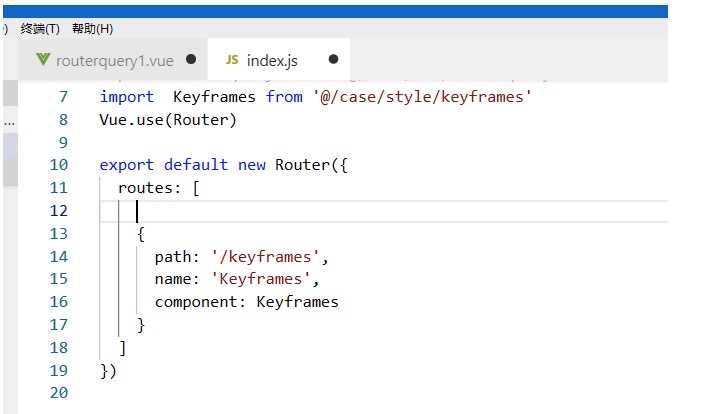Place cursor on empty line 12
The width and height of the screenshot is (716, 414).
tap(300, 211)
